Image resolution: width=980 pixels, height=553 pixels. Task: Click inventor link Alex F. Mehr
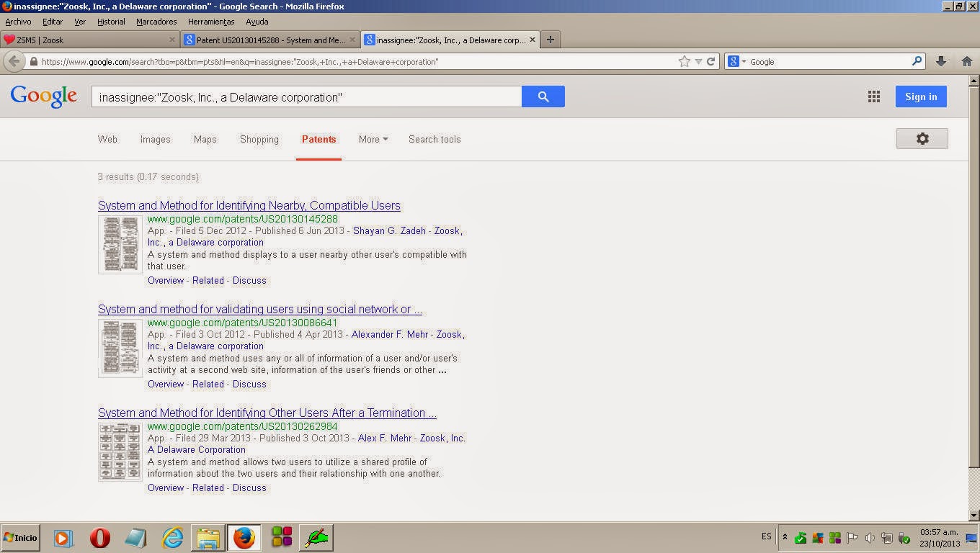(x=385, y=439)
